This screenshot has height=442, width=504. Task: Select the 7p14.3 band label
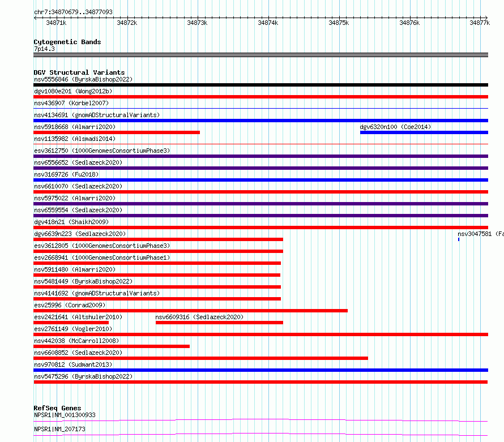(x=44, y=49)
